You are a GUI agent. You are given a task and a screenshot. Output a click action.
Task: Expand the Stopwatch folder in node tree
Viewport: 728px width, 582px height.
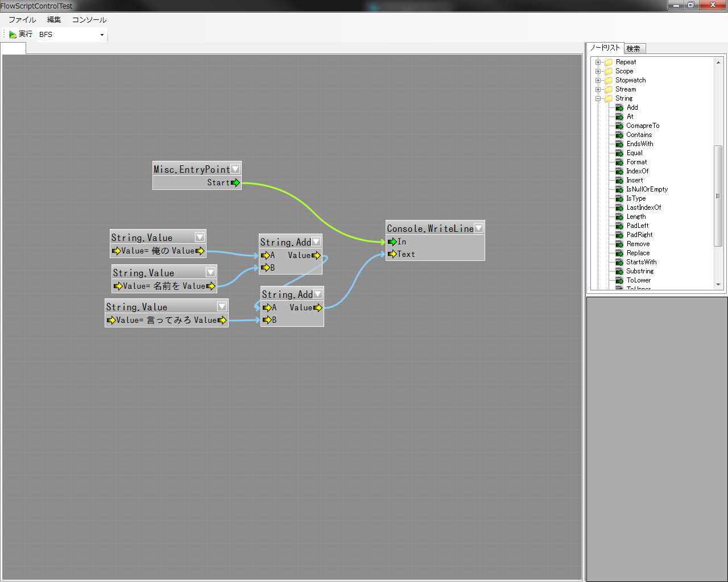click(x=598, y=80)
